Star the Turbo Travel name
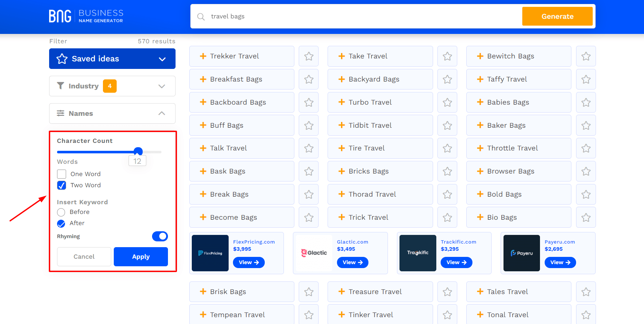Image resolution: width=644 pixels, height=324 pixels. pos(448,102)
